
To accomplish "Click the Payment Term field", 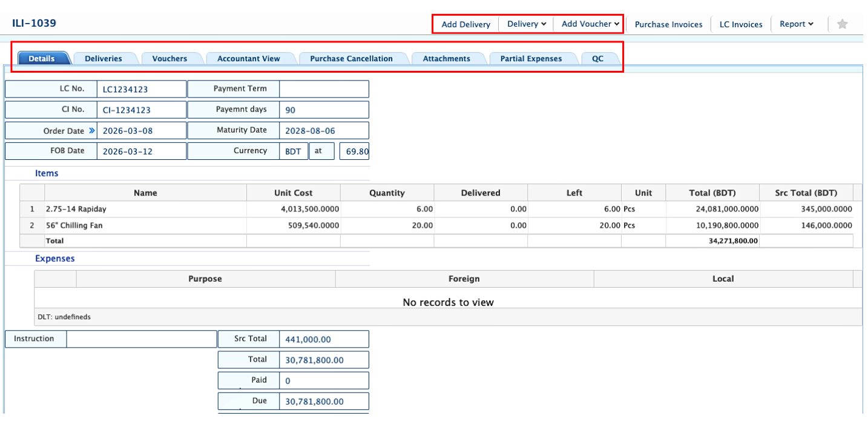I will tap(324, 89).
